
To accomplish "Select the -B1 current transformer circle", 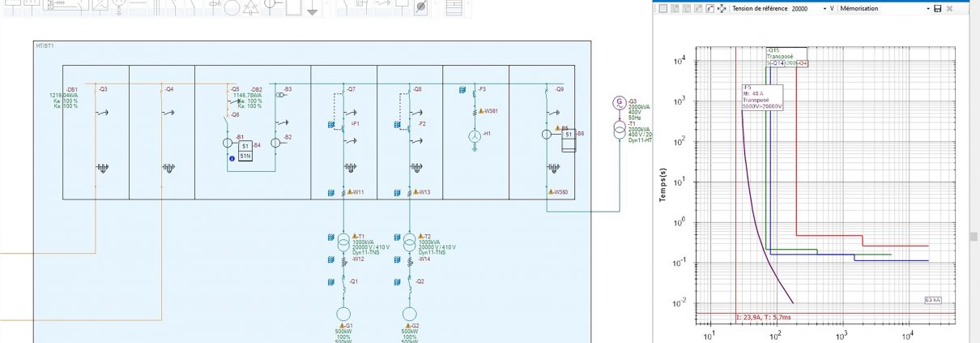I will (228, 143).
